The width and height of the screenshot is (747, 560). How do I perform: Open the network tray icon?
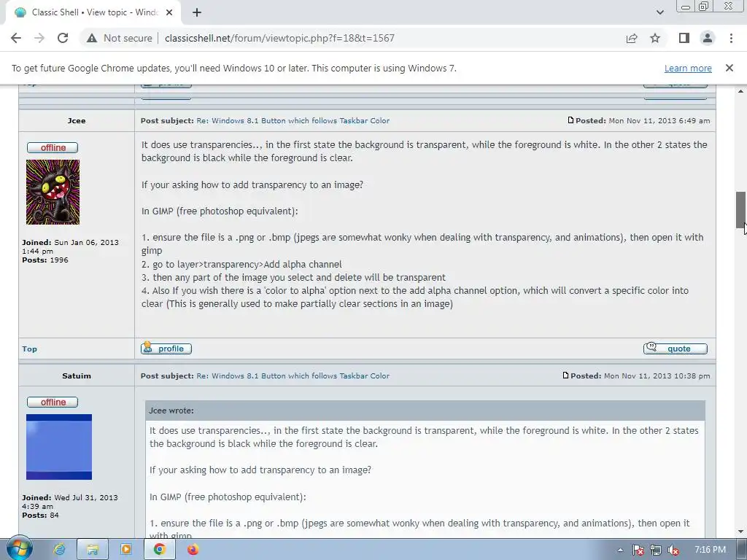tap(656, 550)
